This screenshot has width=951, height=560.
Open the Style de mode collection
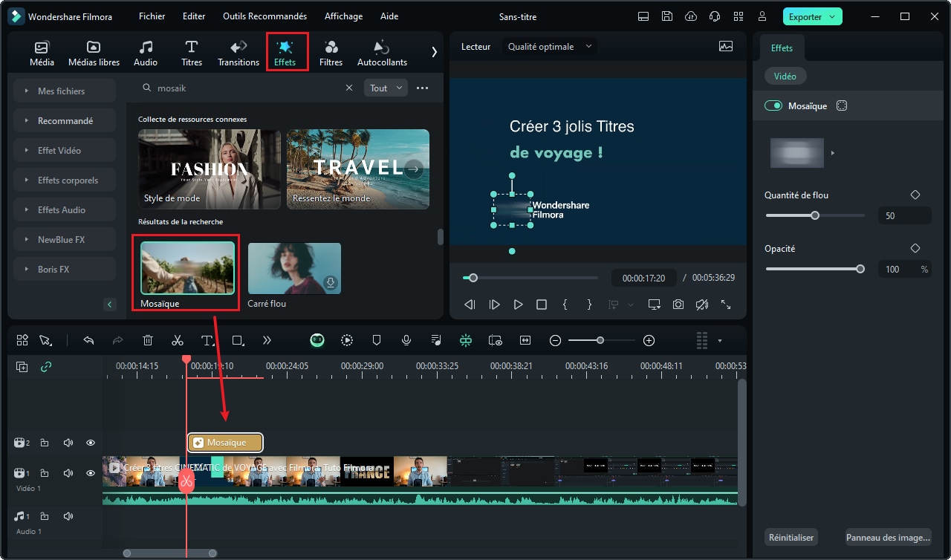tap(210, 169)
